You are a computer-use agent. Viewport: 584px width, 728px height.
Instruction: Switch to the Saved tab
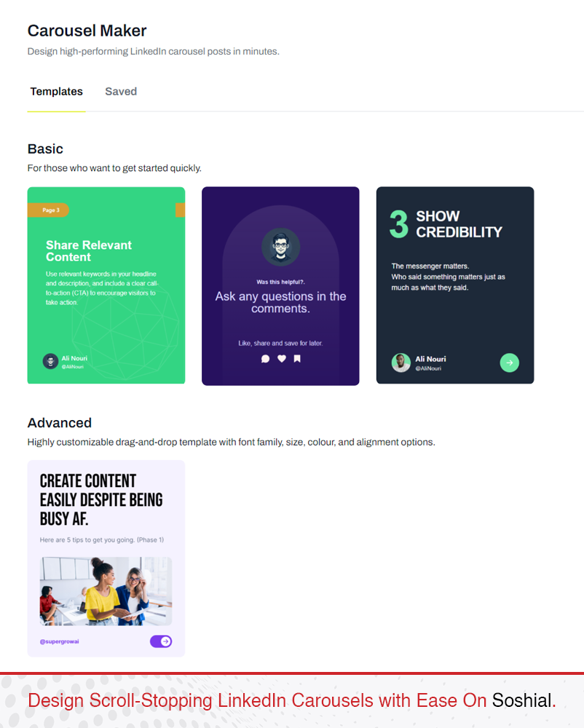[121, 92]
